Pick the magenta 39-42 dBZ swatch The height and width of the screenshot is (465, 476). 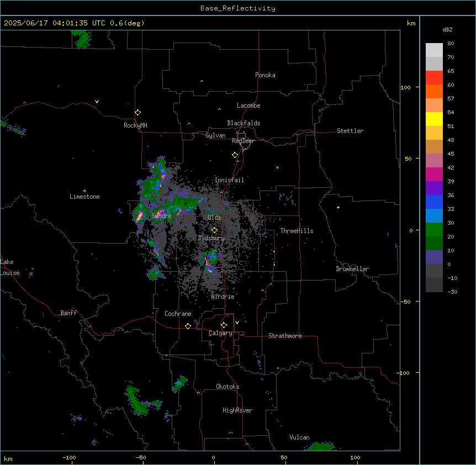[434, 174]
